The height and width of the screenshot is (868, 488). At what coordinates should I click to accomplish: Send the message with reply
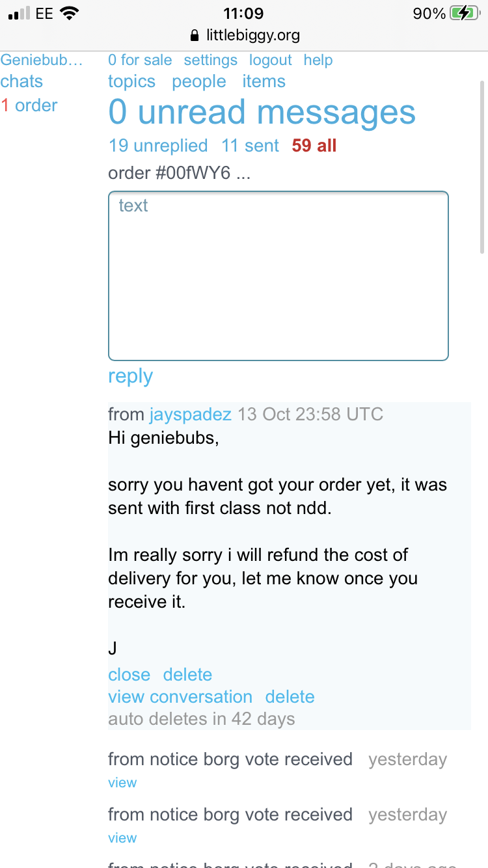(x=130, y=376)
